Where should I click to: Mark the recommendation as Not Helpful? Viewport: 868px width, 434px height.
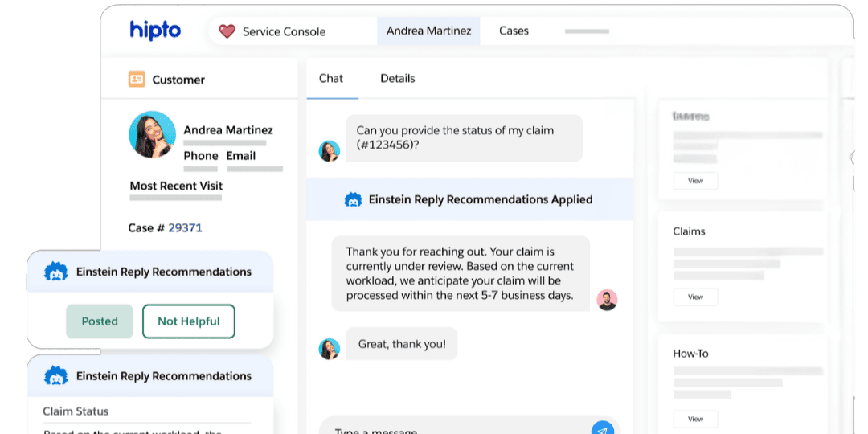[x=188, y=321]
